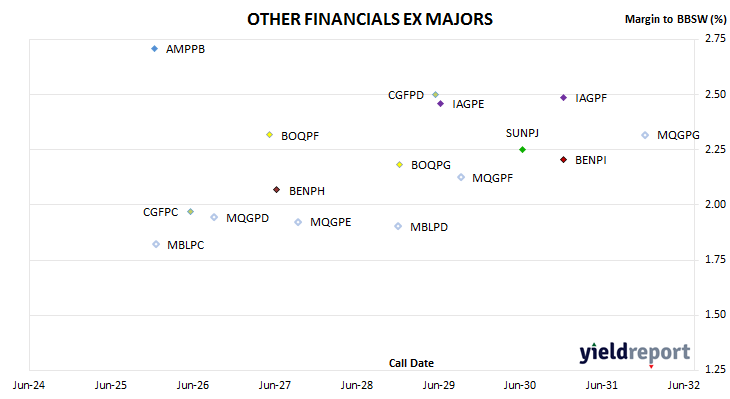Click the purple IAGPE diamond marker

point(440,103)
